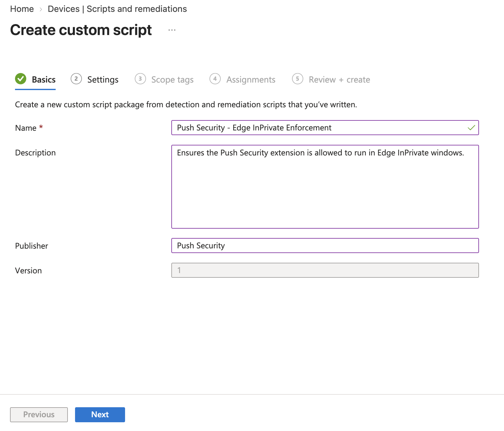Click the step 3 circle icon
This screenshot has height=431, width=504.
[140, 79]
